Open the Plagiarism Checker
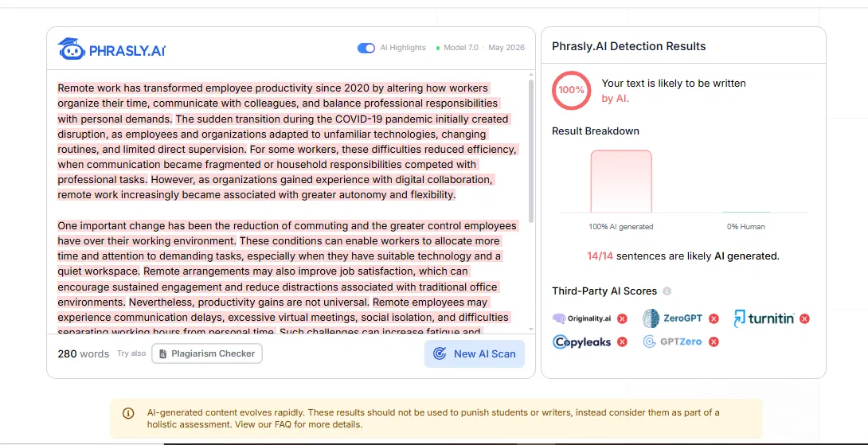868x445 pixels. click(x=207, y=353)
